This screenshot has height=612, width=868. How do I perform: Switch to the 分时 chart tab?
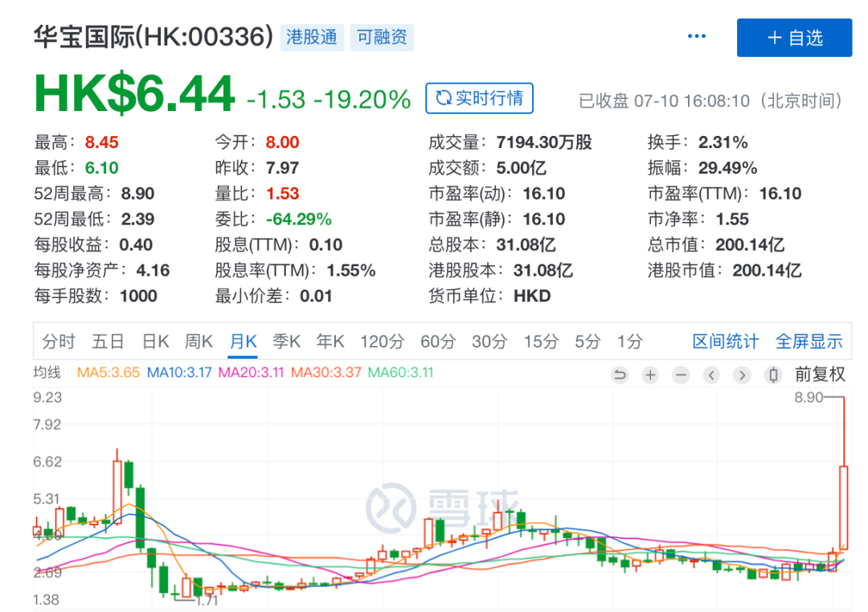coord(58,342)
